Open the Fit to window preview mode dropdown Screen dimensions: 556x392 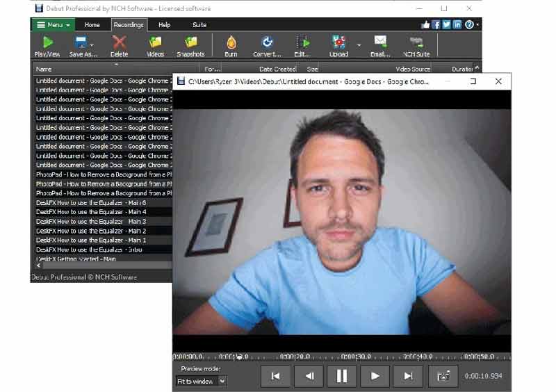tap(201, 381)
